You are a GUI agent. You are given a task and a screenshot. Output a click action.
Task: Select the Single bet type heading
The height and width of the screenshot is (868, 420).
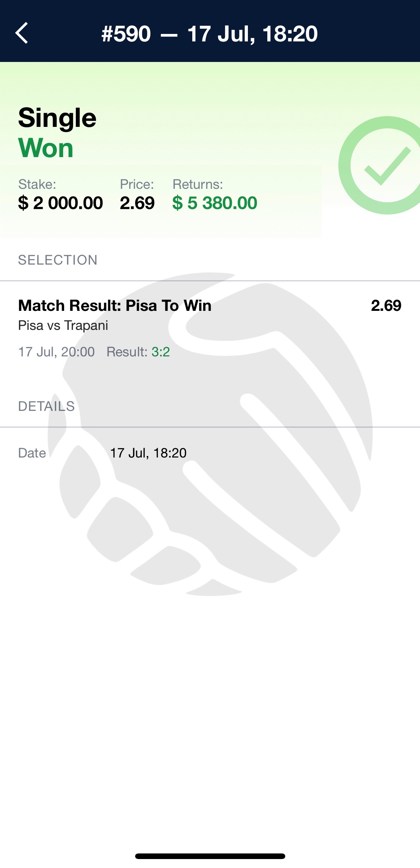tap(57, 118)
